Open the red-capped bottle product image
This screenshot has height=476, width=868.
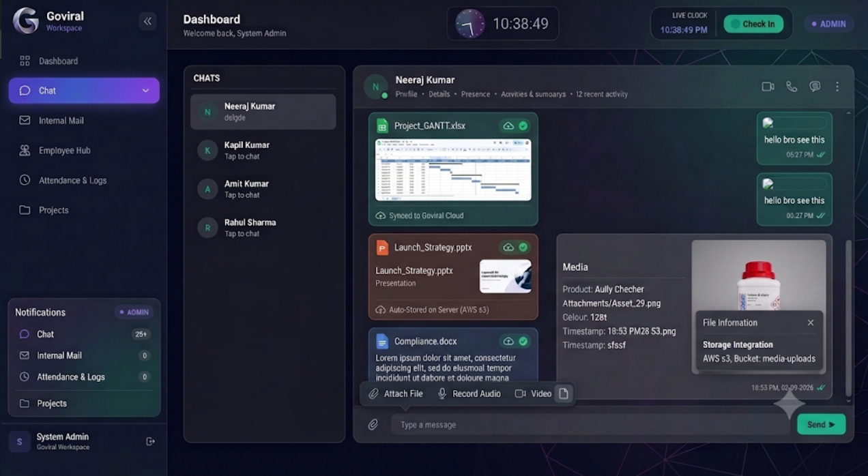point(759,276)
